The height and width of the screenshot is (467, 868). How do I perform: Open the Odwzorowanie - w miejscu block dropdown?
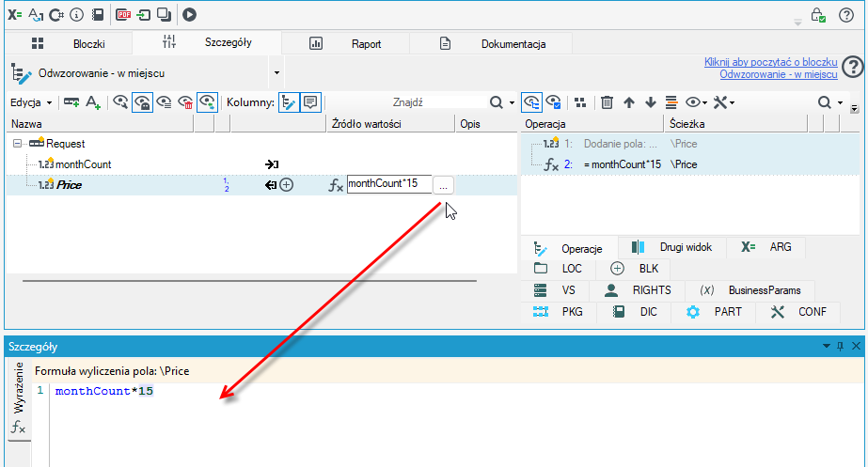[276, 73]
